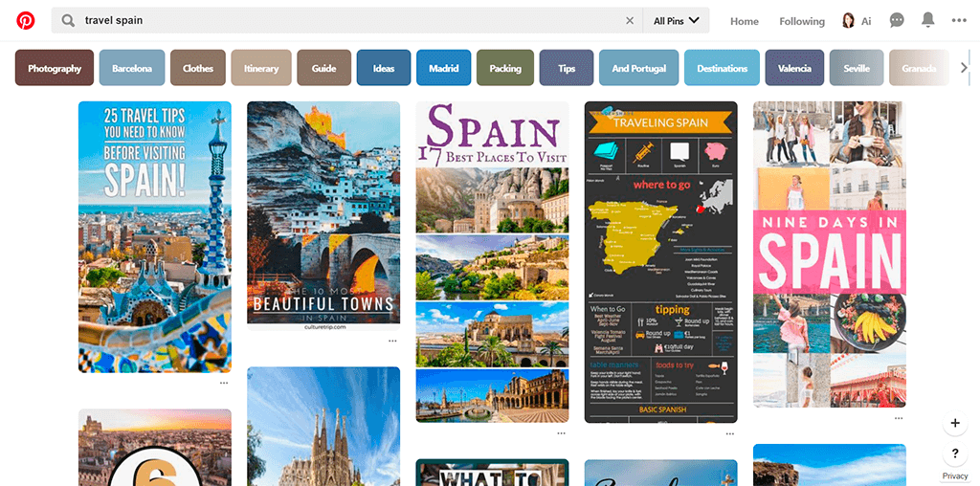Open the Nine Days in Spain pin
This screenshot has height=486, width=980.
(830, 254)
